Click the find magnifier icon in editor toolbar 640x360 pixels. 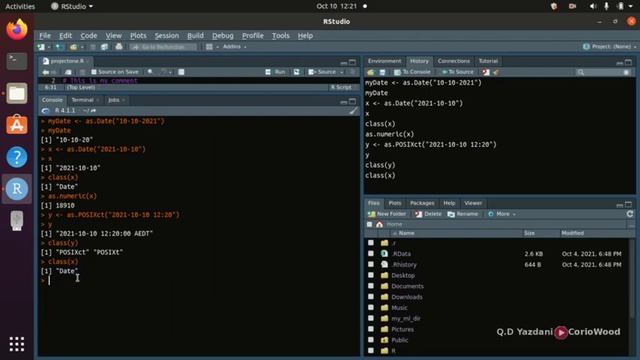[150, 72]
